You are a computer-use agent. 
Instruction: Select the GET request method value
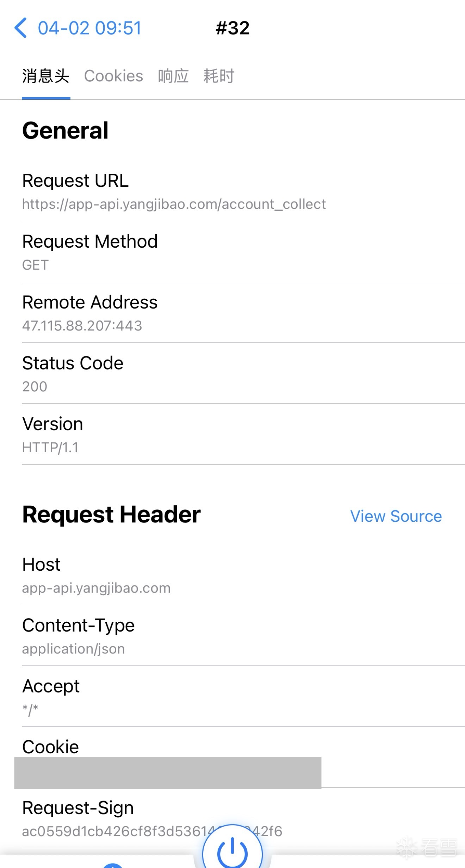coord(35,265)
